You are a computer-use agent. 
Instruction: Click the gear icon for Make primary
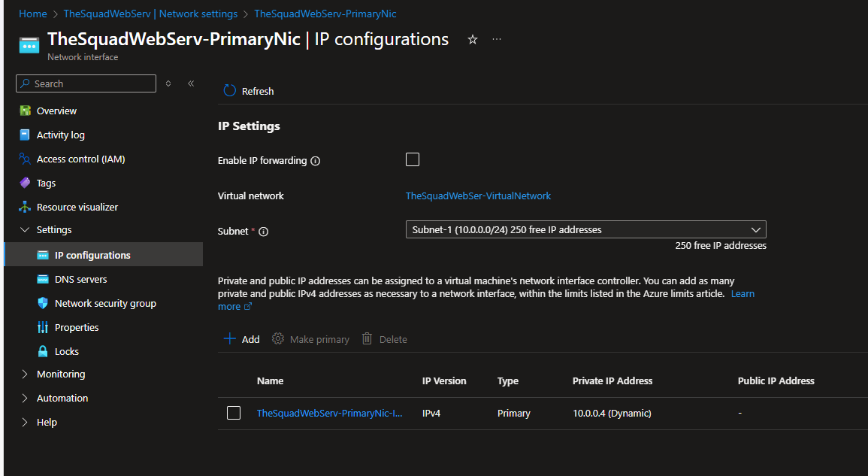coord(278,338)
